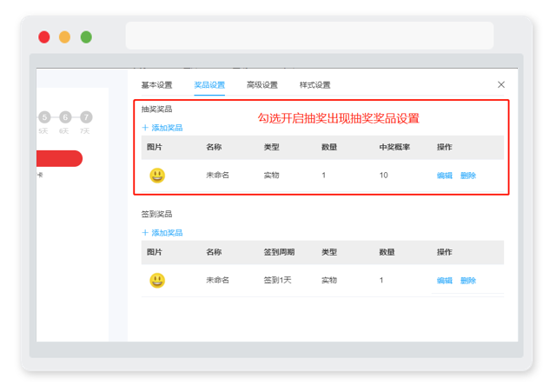Viewport: 556px width, 392px height.
Task: Click 实物 in the 签到1天 row
Action: tap(329, 280)
